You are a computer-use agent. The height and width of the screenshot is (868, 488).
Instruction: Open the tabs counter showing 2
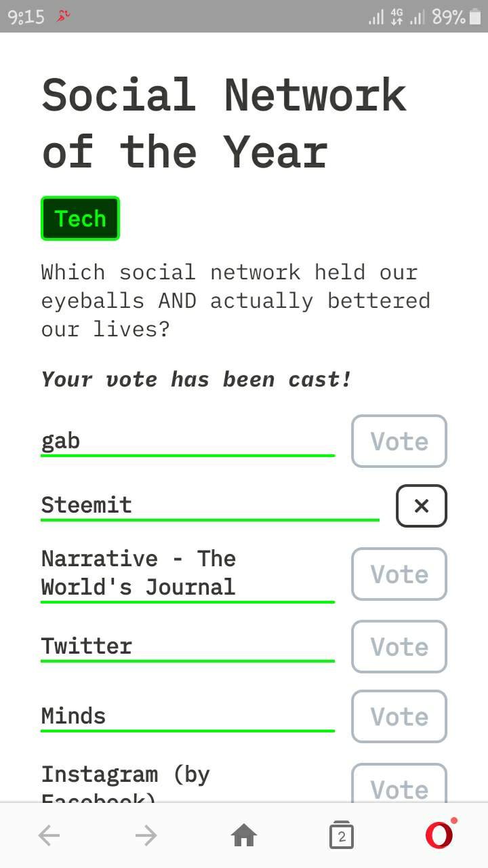coord(341,836)
